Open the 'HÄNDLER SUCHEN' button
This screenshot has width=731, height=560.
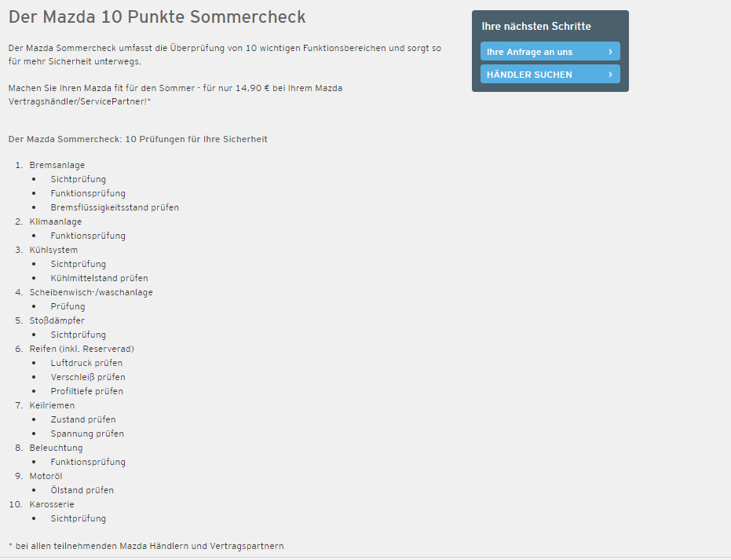550,74
